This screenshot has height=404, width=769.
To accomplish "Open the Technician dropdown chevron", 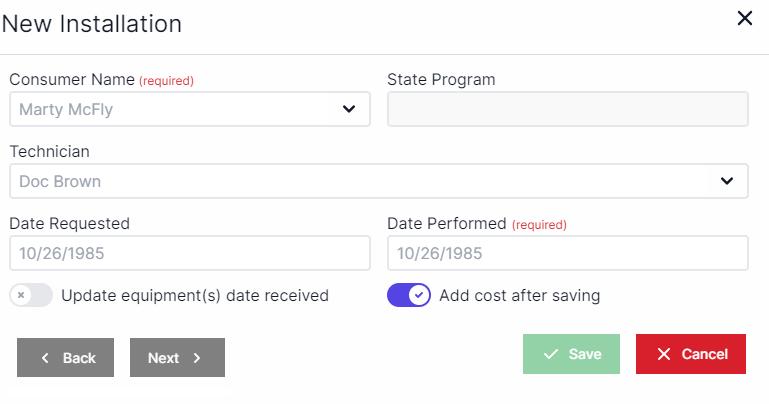I will [726, 181].
